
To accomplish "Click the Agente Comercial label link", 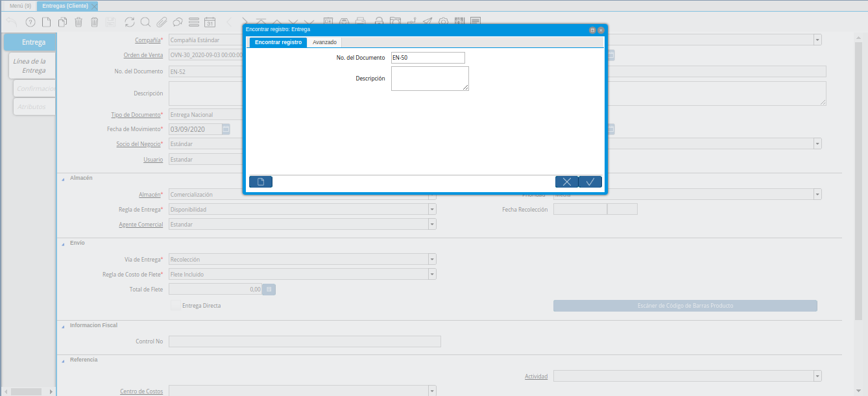I will (141, 225).
